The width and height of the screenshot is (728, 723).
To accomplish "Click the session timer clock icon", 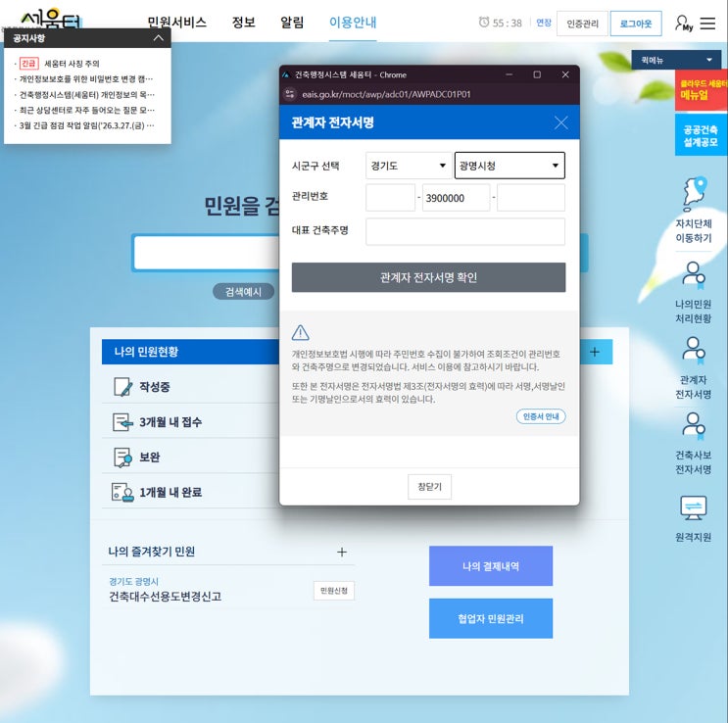I will (x=484, y=23).
